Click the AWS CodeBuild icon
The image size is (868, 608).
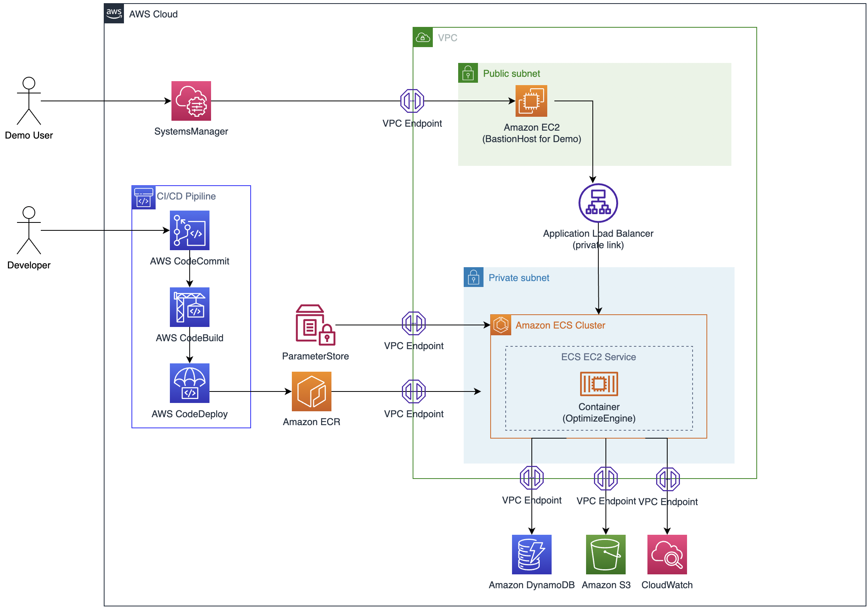click(189, 307)
